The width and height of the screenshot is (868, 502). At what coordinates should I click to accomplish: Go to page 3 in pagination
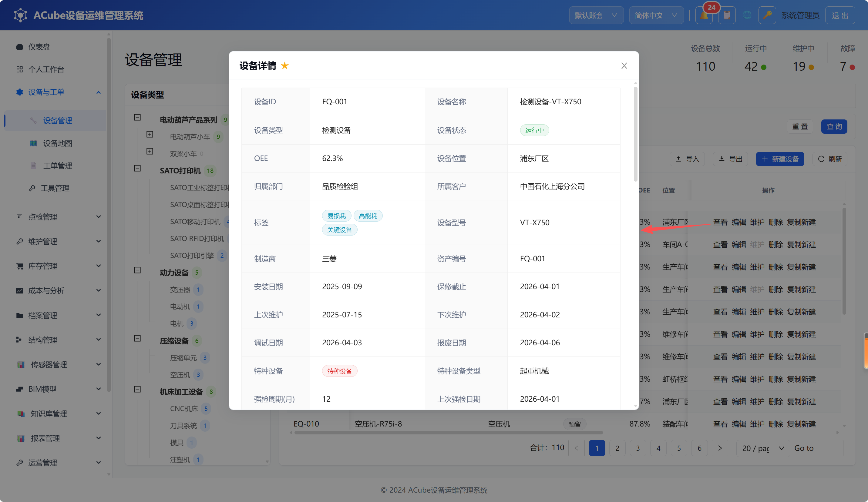pyautogui.click(x=638, y=448)
